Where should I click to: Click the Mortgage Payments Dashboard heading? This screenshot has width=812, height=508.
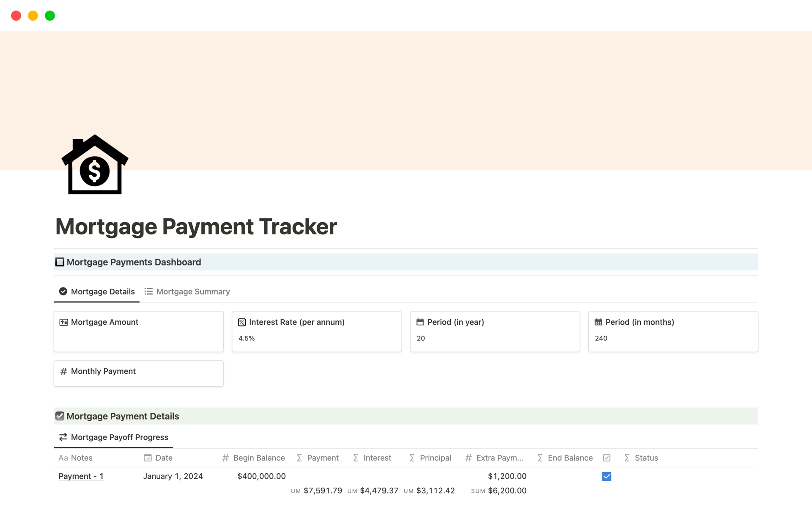point(134,262)
